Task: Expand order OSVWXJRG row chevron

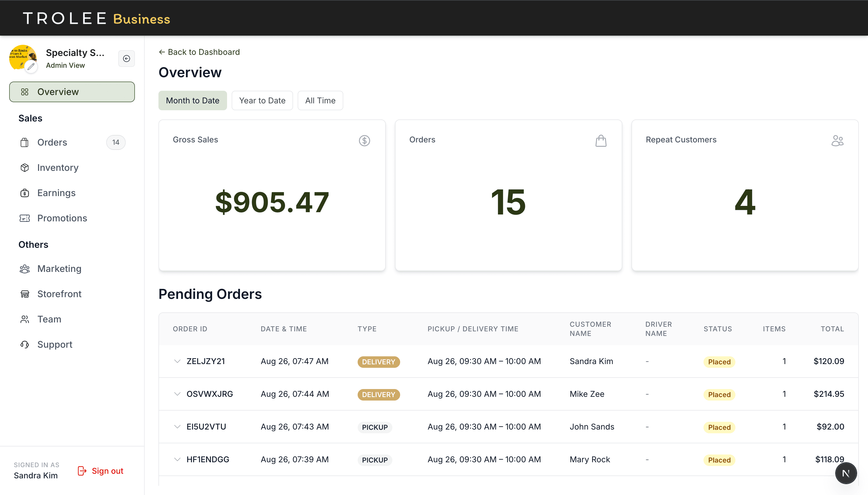Action: point(177,394)
